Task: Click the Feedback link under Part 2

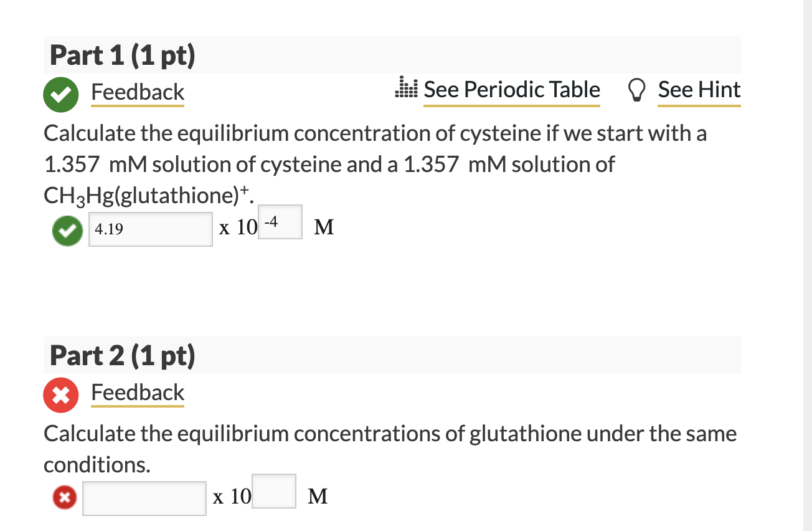Action: tap(137, 393)
